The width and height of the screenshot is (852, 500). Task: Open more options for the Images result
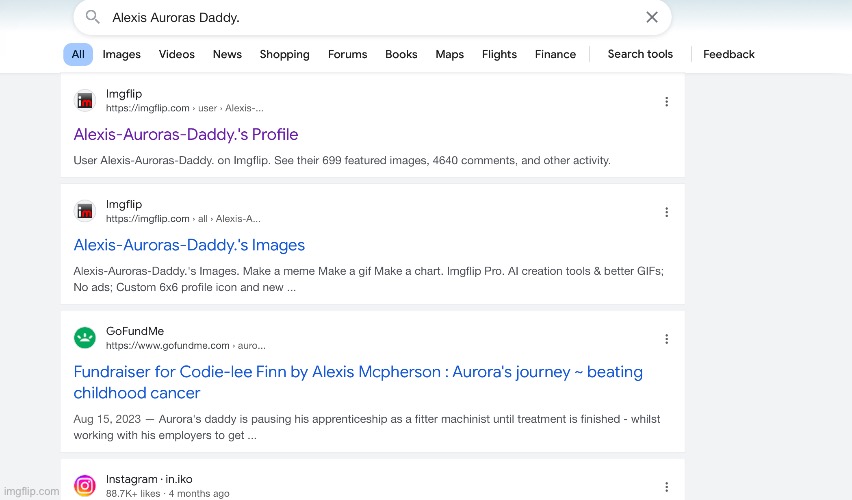667,212
